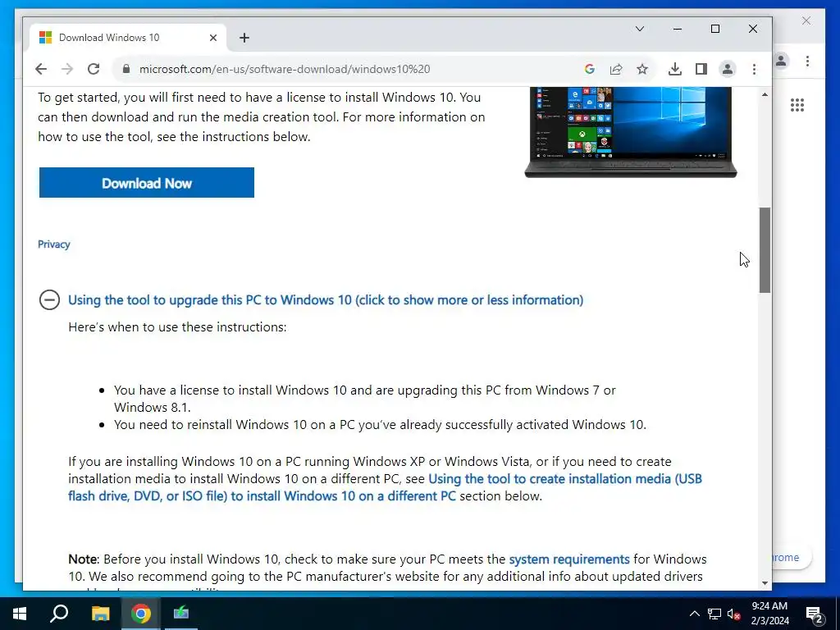Screen dimensions: 840x630
Task: Open the tab search dropdown chevron
Action: (x=640, y=29)
